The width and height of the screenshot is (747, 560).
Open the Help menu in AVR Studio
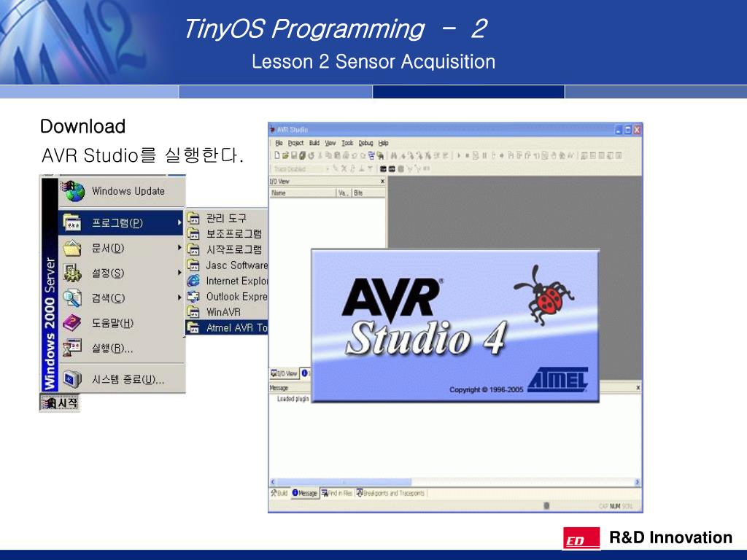pos(384,143)
